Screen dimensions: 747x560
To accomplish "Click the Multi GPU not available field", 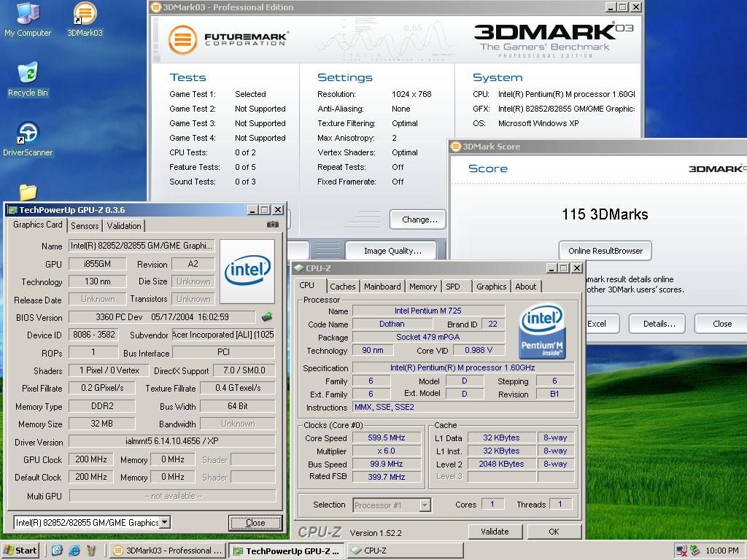I will tap(172, 496).
